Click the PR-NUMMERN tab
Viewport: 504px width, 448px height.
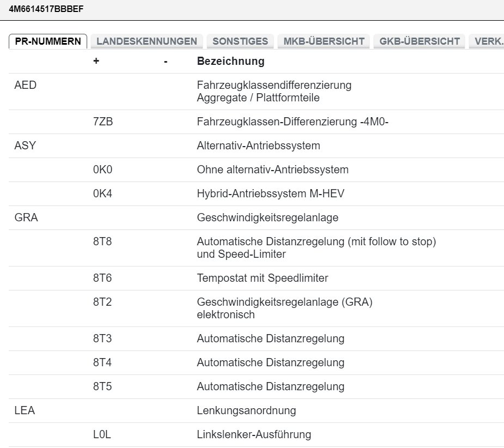coord(48,41)
